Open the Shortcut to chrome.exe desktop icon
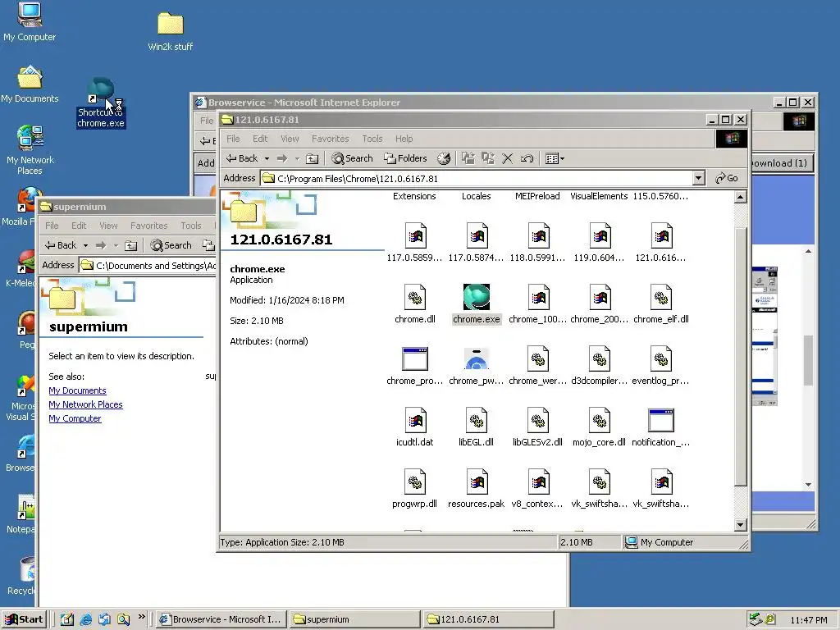This screenshot has width=840, height=630. pyautogui.click(x=101, y=103)
